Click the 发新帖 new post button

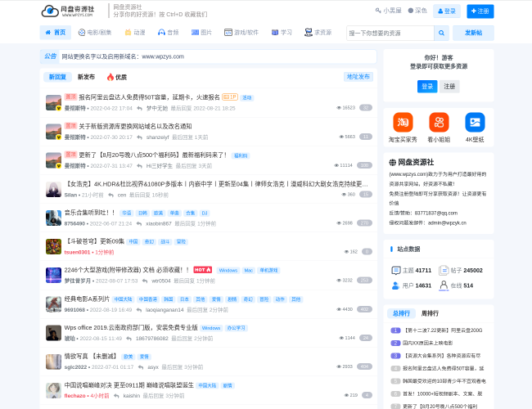click(x=473, y=33)
